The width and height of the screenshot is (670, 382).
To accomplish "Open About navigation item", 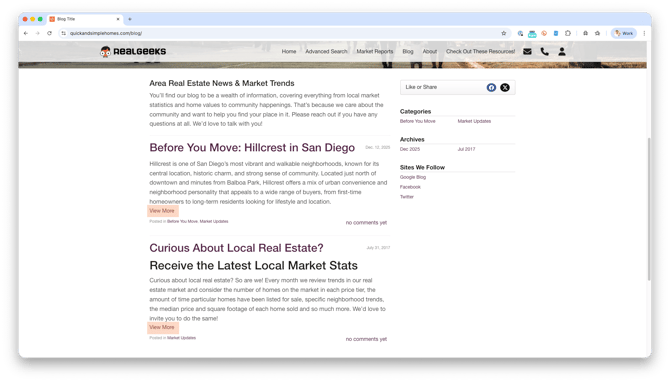I will coord(430,51).
